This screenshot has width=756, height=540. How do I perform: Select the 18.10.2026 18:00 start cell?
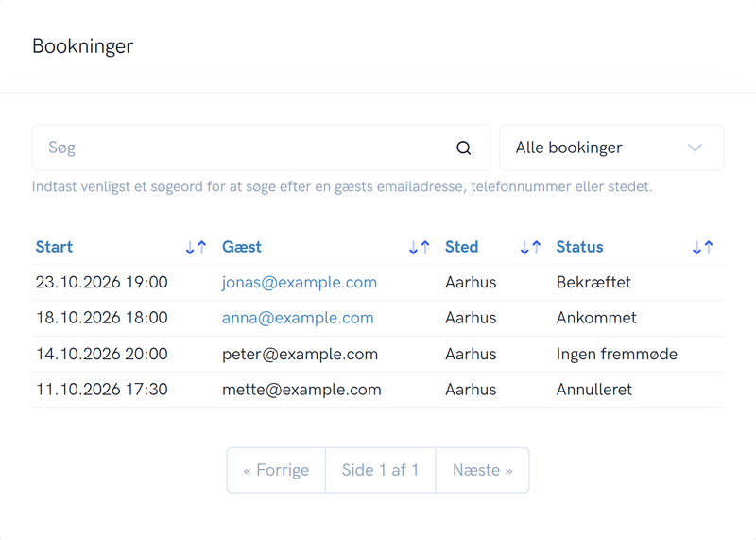click(x=102, y=318)
